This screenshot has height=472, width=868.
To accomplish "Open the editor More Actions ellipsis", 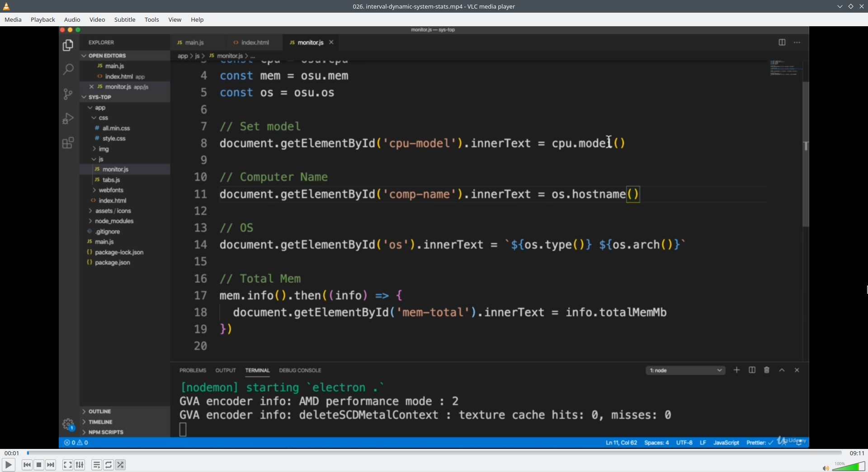I will coord(797,42).
